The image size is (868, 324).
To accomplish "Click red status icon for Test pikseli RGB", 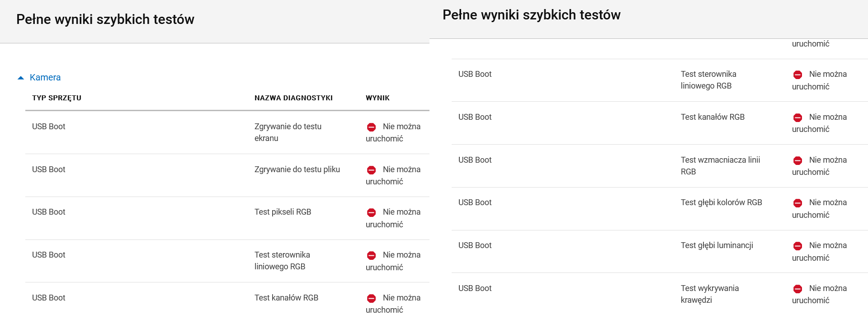I will (x=372, y=212).
